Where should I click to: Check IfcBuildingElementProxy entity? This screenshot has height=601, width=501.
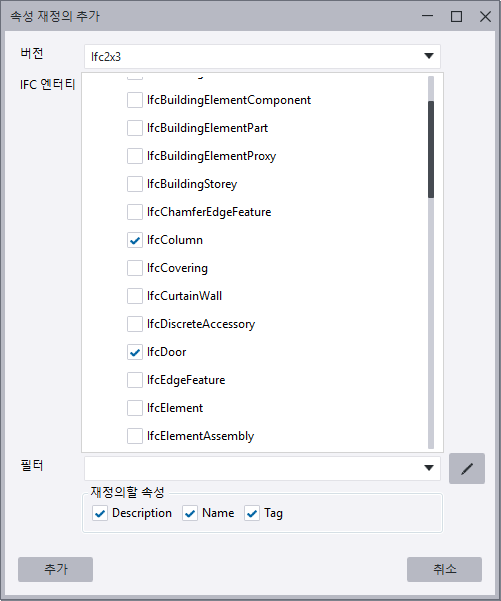[135, 156]
